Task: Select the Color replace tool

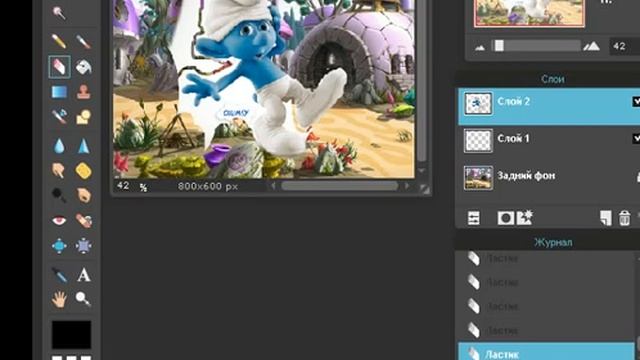Action: point(59,117)
